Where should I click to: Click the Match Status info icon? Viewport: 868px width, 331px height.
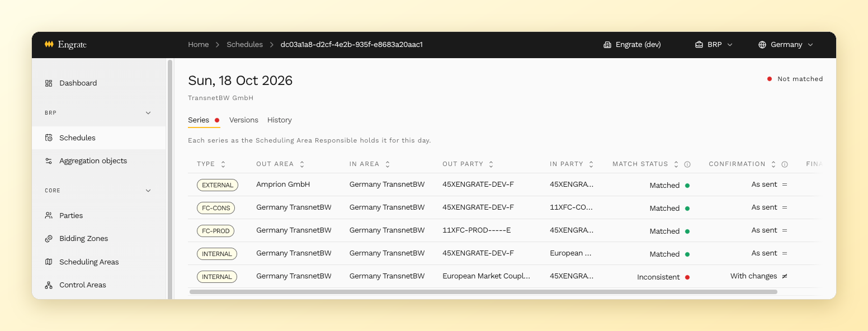click(687, 164)
